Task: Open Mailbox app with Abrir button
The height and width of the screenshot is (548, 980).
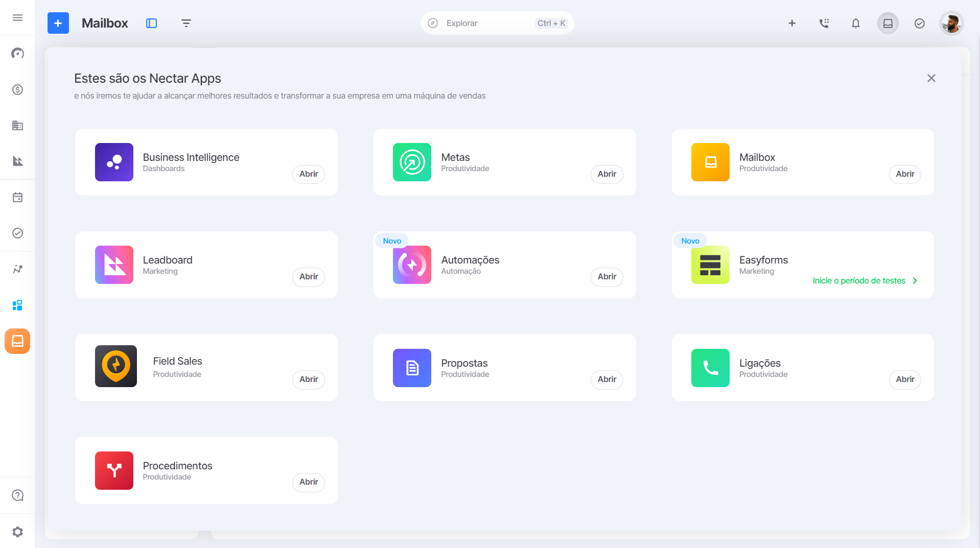Action: (x=905, y=174)
